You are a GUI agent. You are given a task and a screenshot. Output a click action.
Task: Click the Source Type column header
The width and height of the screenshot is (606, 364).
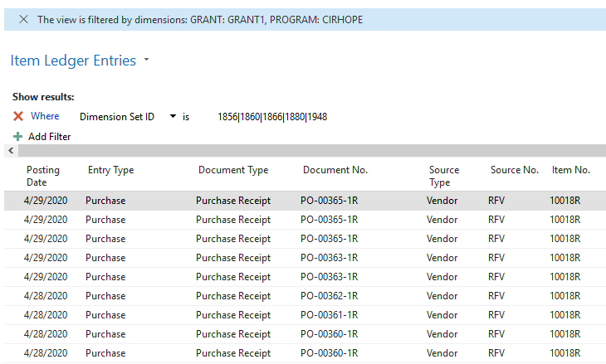[443, 176]
